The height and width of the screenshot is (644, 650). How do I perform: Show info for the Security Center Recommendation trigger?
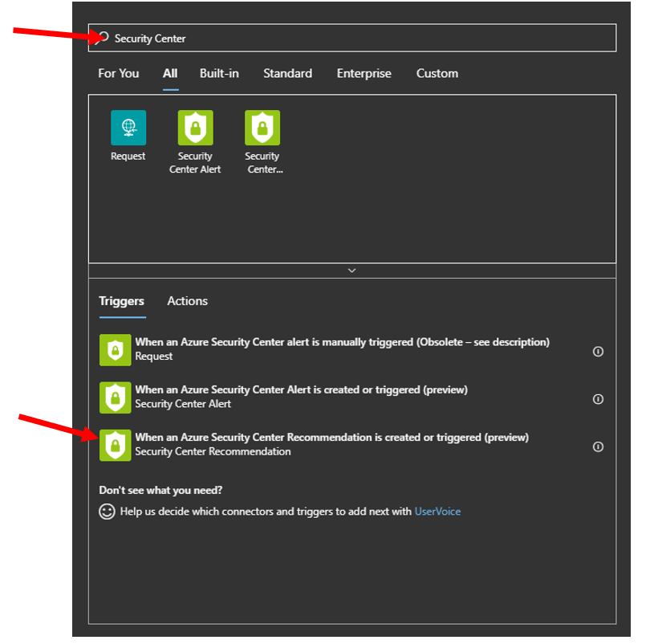598,447
